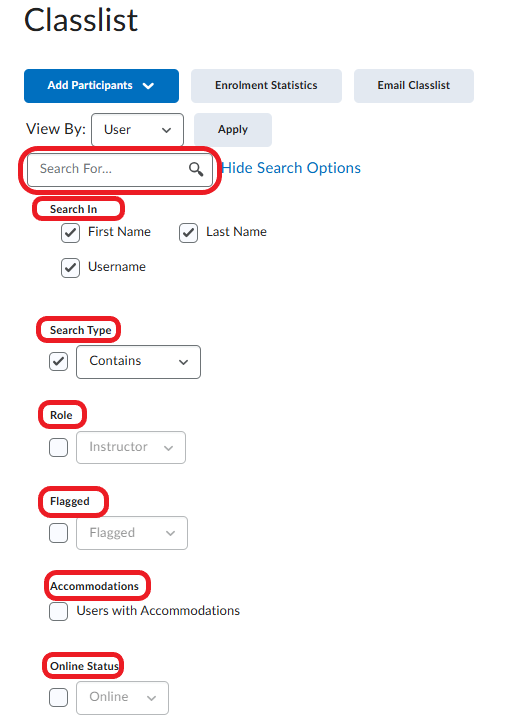Viewport: 518px width, 724px height.
Task: Open the Online status dropdown
Action: click(122, 698)
